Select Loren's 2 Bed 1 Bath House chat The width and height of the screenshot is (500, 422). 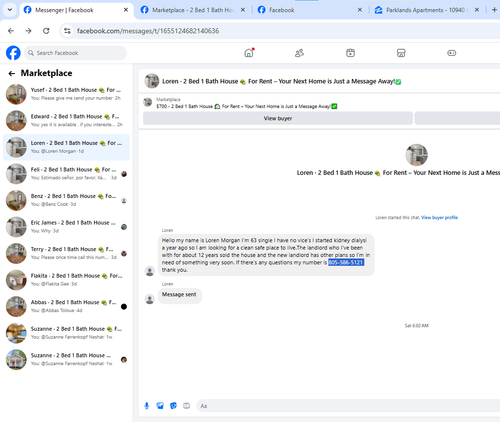tap(66, 147)
